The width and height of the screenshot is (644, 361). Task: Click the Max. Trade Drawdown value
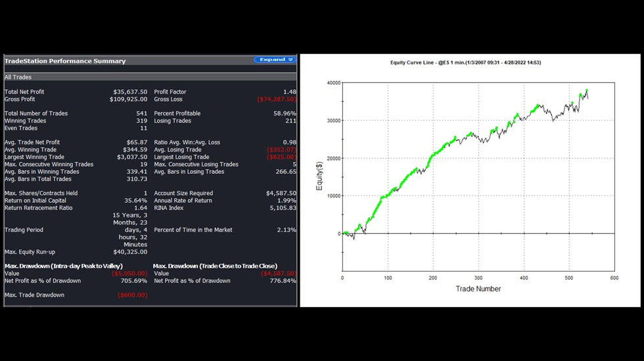[132, 295]
